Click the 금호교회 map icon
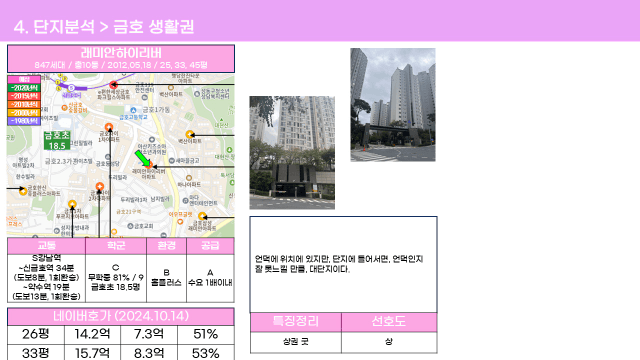The image size is (640, 360). coord(130,226)
